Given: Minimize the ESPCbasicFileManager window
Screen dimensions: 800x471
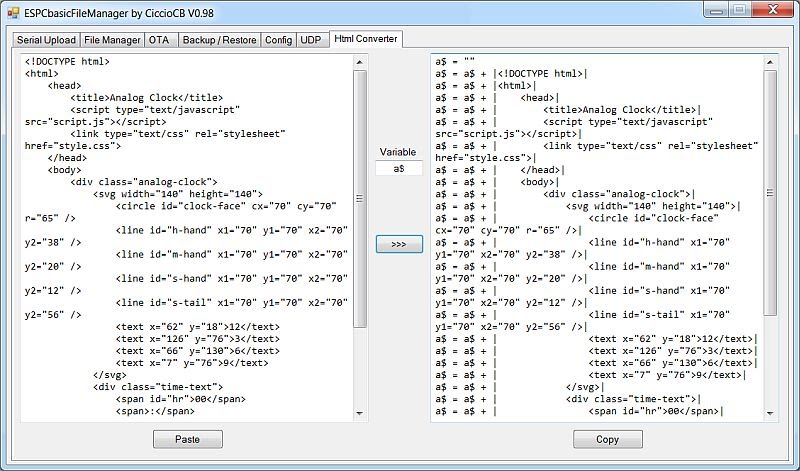Looking at the screenshot, I should pyautogui.click(x=716, y=9).
